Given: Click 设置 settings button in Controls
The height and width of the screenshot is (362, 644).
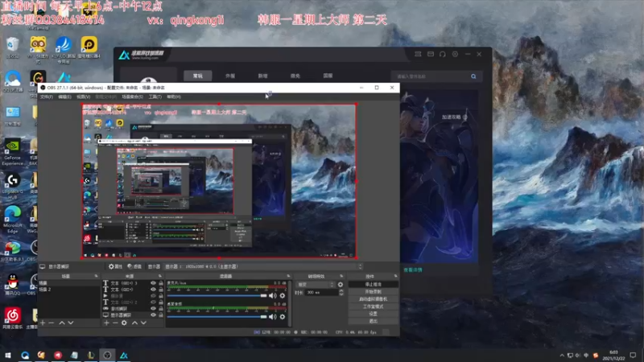Looking at the screenshot, I should coord(373,314).
